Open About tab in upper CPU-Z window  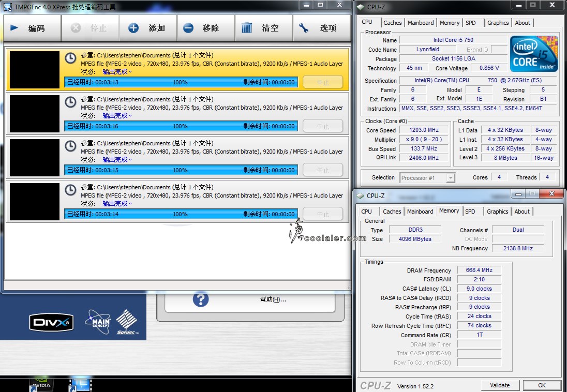pos(523,22)
